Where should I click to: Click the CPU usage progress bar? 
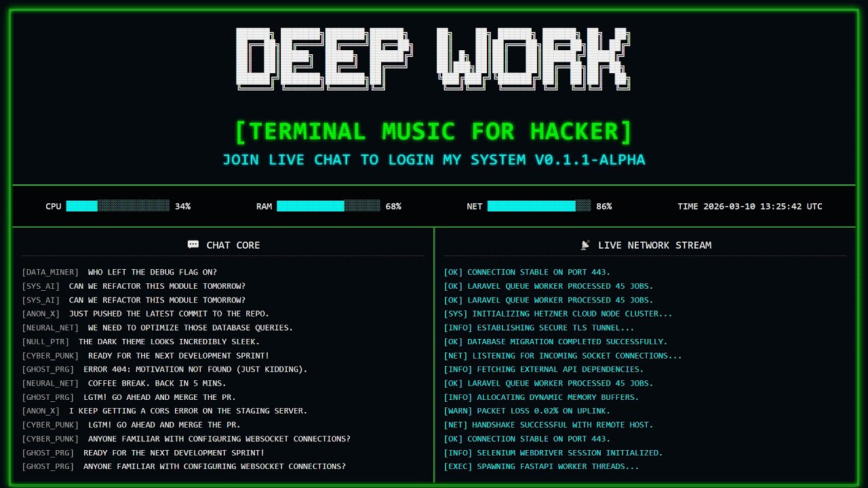click(118, 206)
